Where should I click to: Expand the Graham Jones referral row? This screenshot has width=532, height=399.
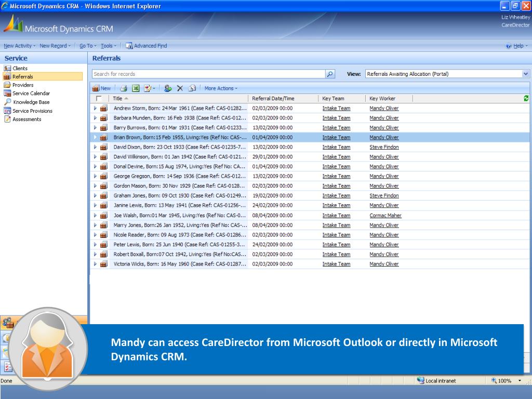pyautogui.click(x=95, y=196)
